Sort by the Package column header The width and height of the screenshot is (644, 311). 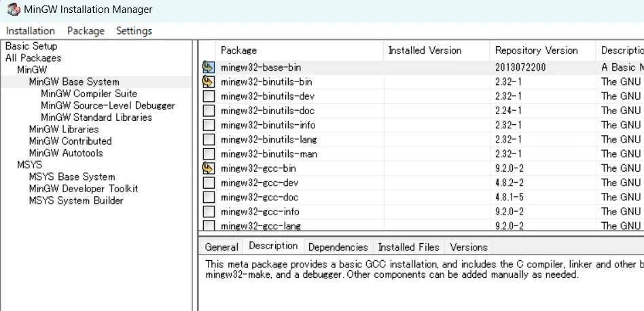pyautogui.click(x=299, y=50)
